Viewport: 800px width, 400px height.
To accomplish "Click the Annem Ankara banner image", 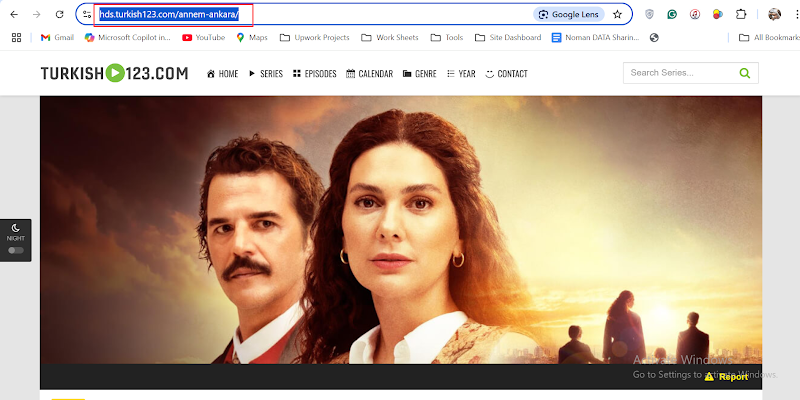I will (401, 230).
